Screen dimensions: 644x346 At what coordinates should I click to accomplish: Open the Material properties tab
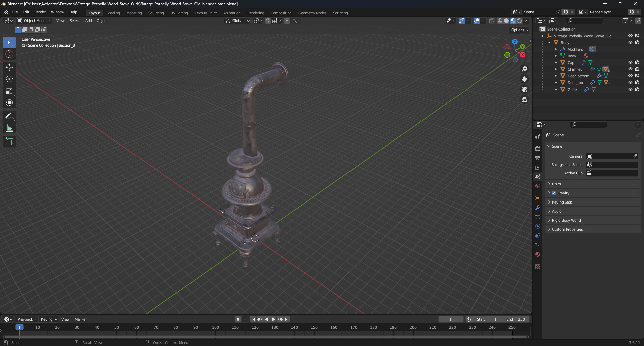click(538, 254)
